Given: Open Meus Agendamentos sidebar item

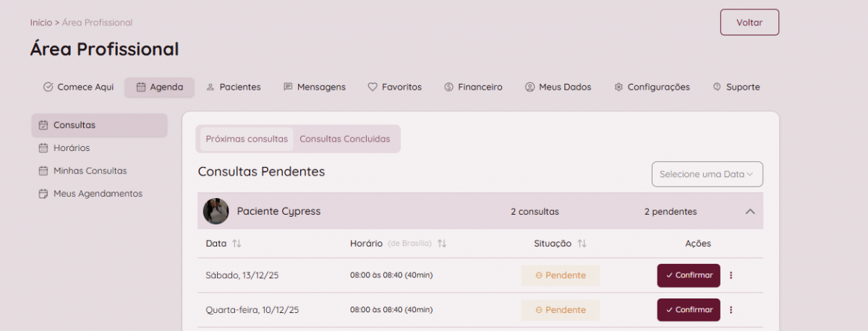Looking at the screenshot, I should click(x=97, y=194).
